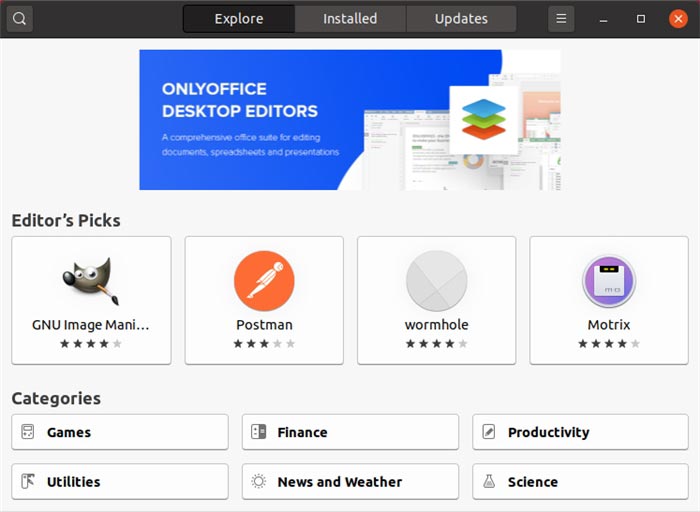Switch to the Installed tab
This screenshot has width=700, height=512.
[350, 19]
